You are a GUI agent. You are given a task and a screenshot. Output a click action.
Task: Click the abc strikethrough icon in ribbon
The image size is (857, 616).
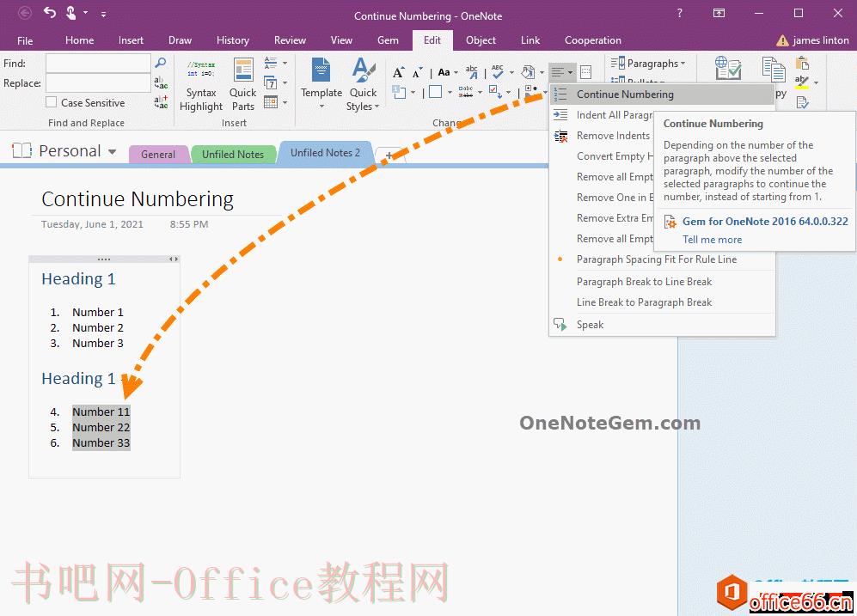pos(465,92)
